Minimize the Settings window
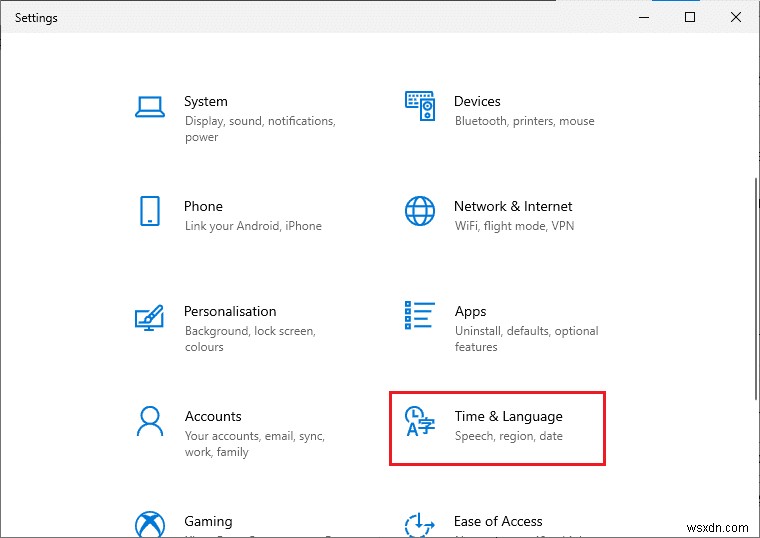Viewport: 760px width, 538px height. point(644,17)
